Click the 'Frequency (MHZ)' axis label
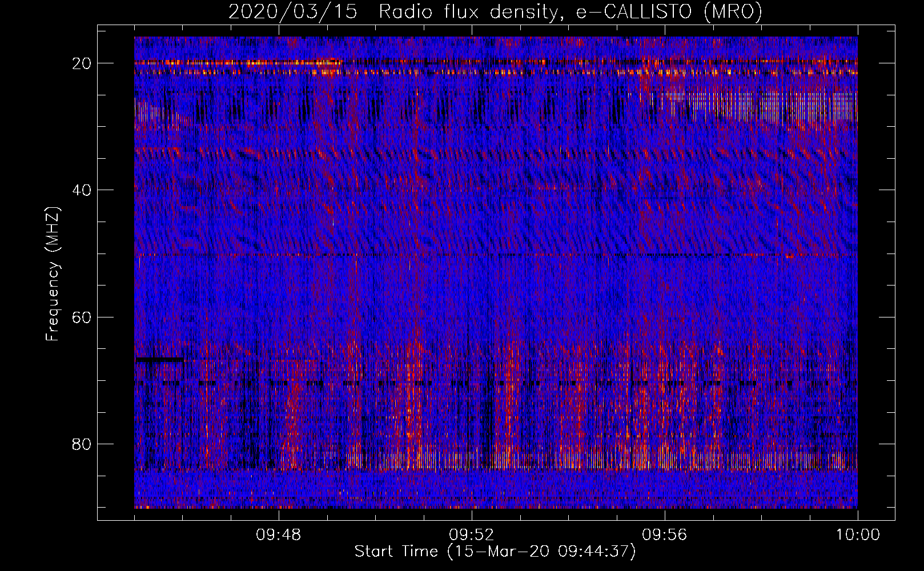 tap(53, 274)
